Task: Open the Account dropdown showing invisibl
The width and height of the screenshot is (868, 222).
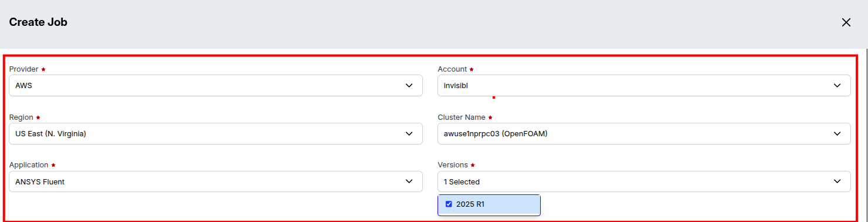Action: pos(644,85)
